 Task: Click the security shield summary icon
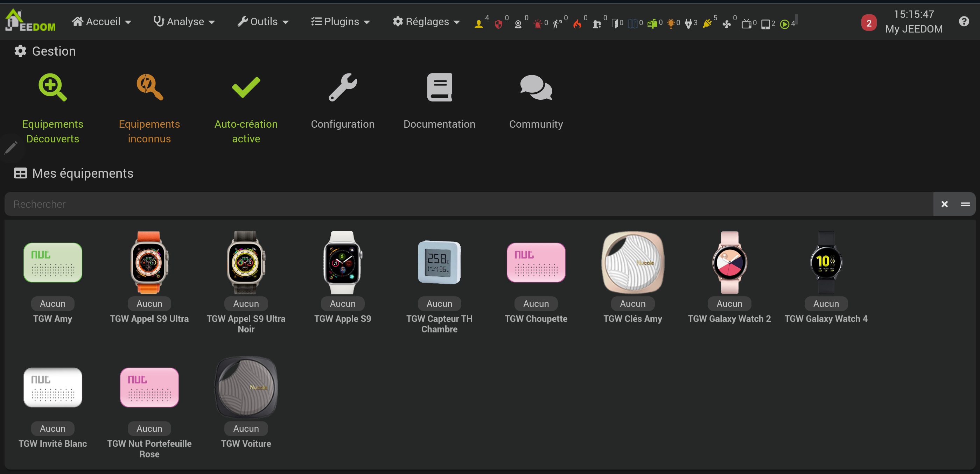[498, 23]
